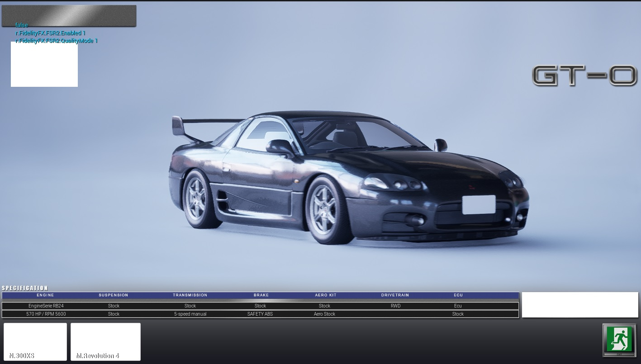The height and width of the screenshot is (364, 641).
Task: Select the "Aero Stock" cell
Action: (x=325, y=314)
